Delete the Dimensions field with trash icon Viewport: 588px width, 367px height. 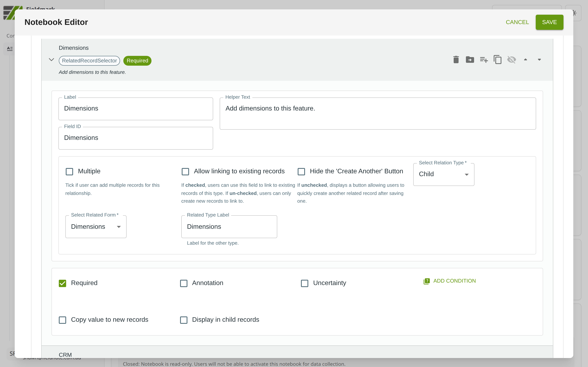(456, 60)
